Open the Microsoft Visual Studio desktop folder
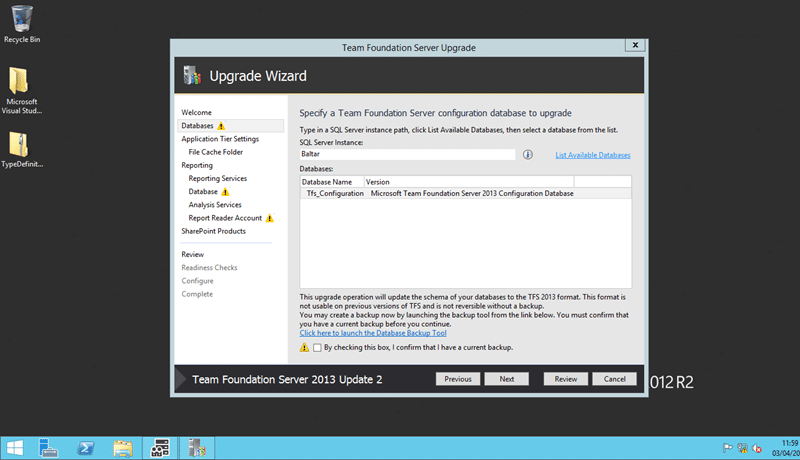This screenshot has height=460, width=800. (x=21, y=91)
